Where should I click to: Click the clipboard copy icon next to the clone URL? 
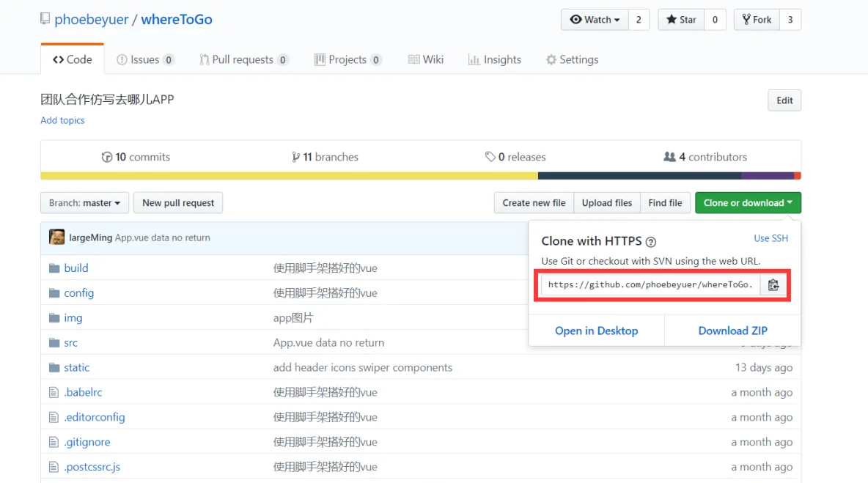(773, 284)
